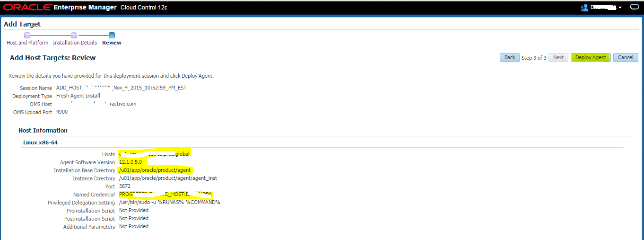Click the Installation Details train stop marker

[74, 35]
